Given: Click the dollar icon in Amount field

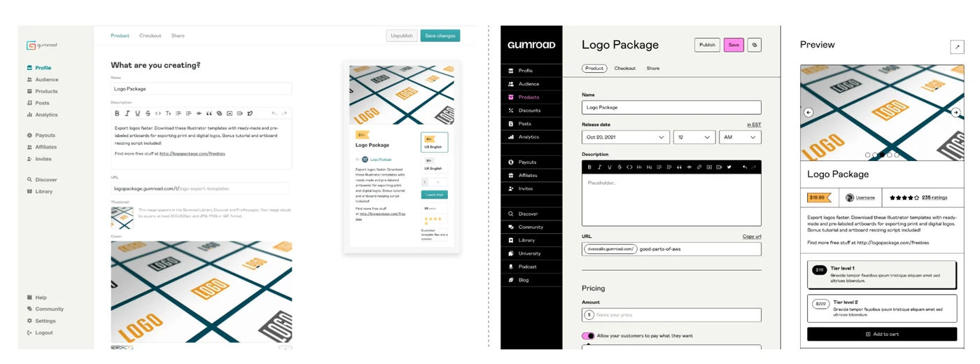Looking at the screenshot, I should pos(589,315).
